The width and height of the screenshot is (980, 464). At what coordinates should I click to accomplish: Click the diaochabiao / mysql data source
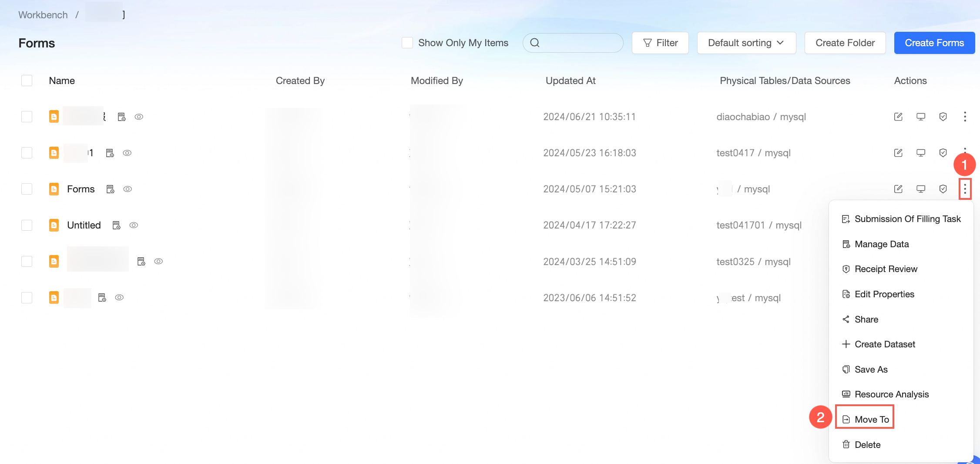[761, 117]
